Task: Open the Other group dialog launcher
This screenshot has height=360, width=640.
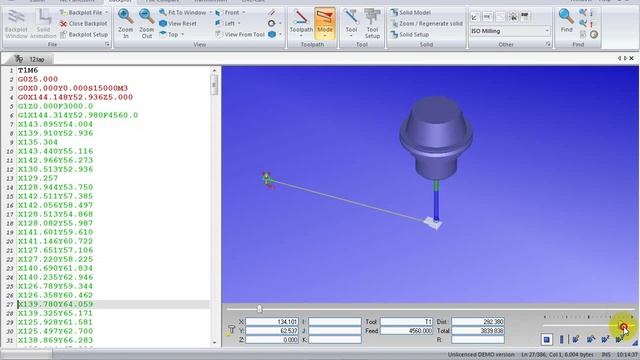Action: (548, 44)
